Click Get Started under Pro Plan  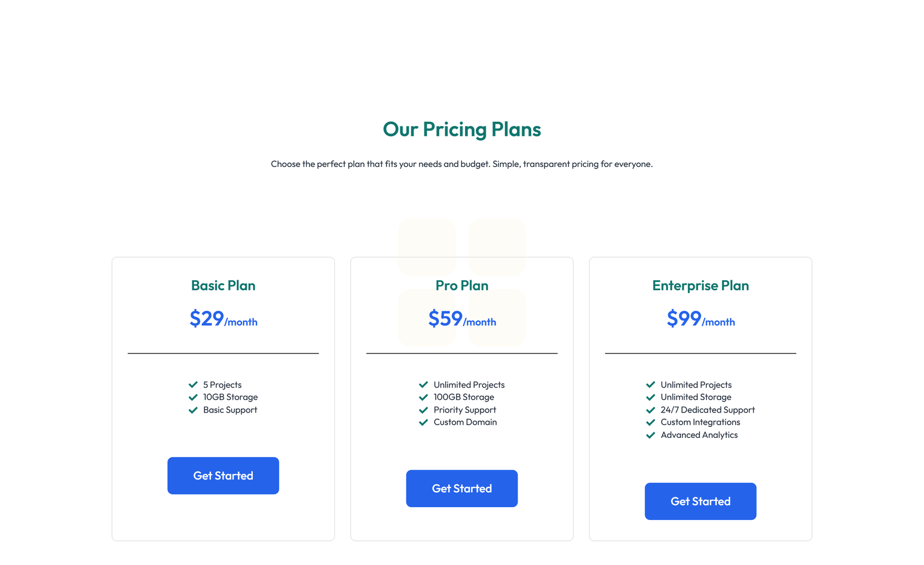coord(461,488)
